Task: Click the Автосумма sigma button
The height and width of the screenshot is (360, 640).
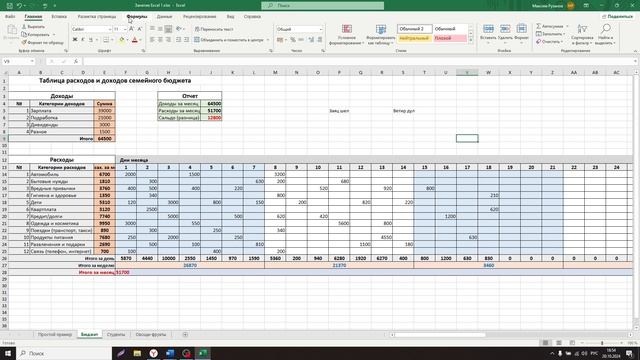Action: click(x=551, y=26)
